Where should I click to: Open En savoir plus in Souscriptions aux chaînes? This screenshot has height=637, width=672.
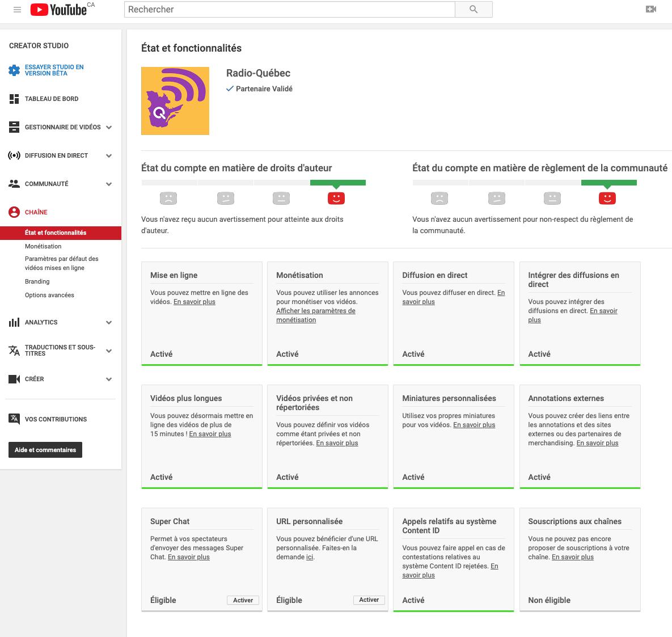[x=573, y=557]
